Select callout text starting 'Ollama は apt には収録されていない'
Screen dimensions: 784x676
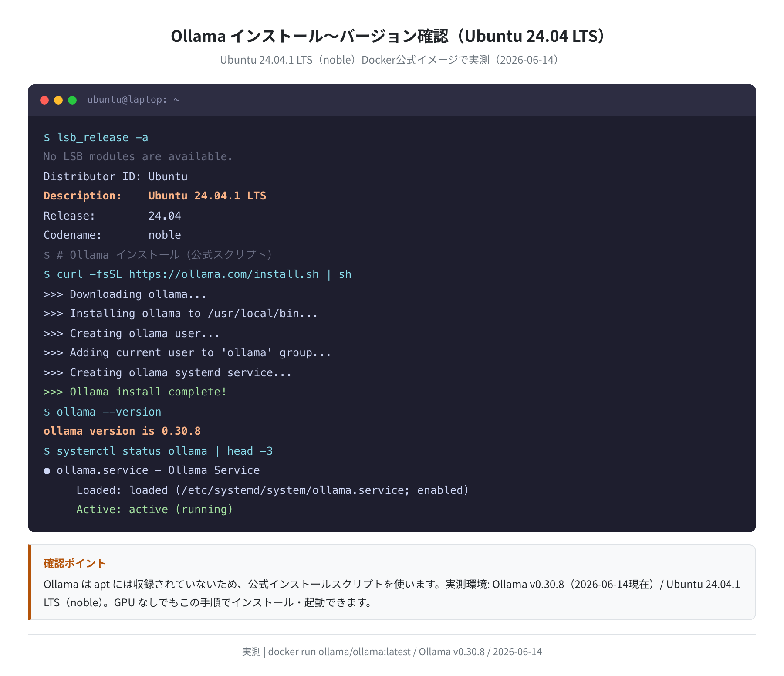pos(392,584)
